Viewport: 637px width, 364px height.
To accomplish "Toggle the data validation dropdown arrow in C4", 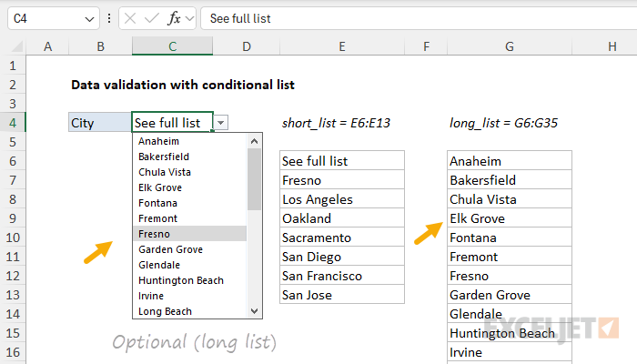I will [220, 122].
